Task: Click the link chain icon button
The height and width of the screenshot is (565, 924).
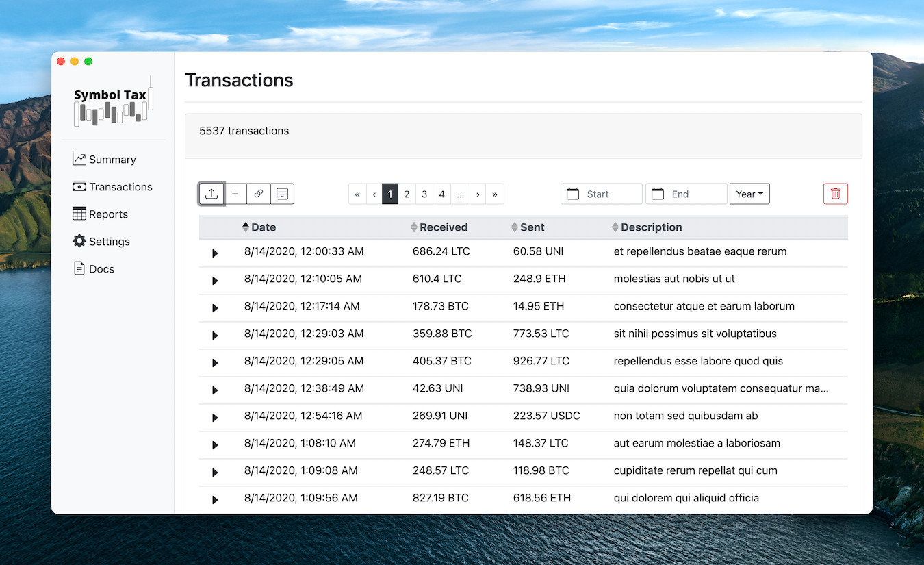Action: [x=259, y=194]
